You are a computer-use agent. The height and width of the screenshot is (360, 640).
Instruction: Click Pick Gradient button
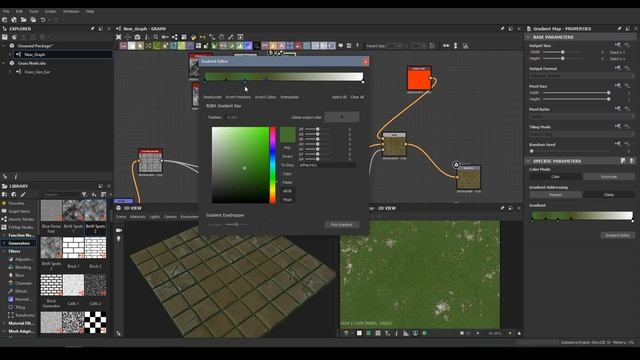342,224
